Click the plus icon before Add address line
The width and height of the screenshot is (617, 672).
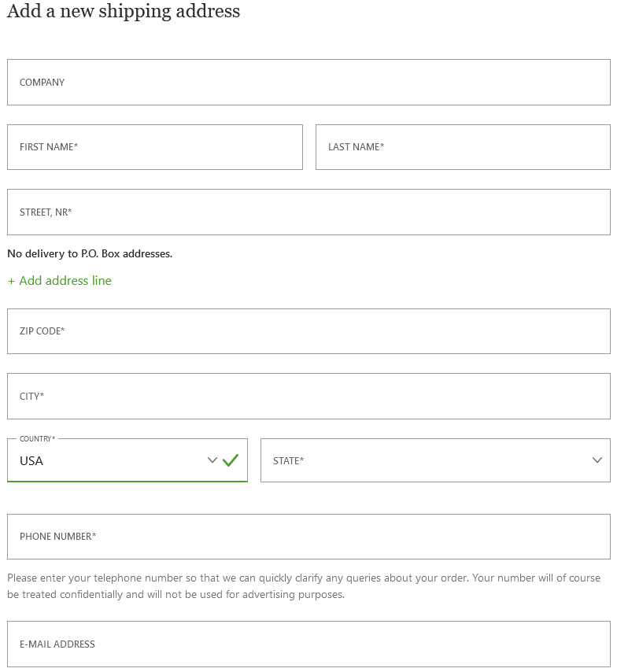[x=11, y=281]
